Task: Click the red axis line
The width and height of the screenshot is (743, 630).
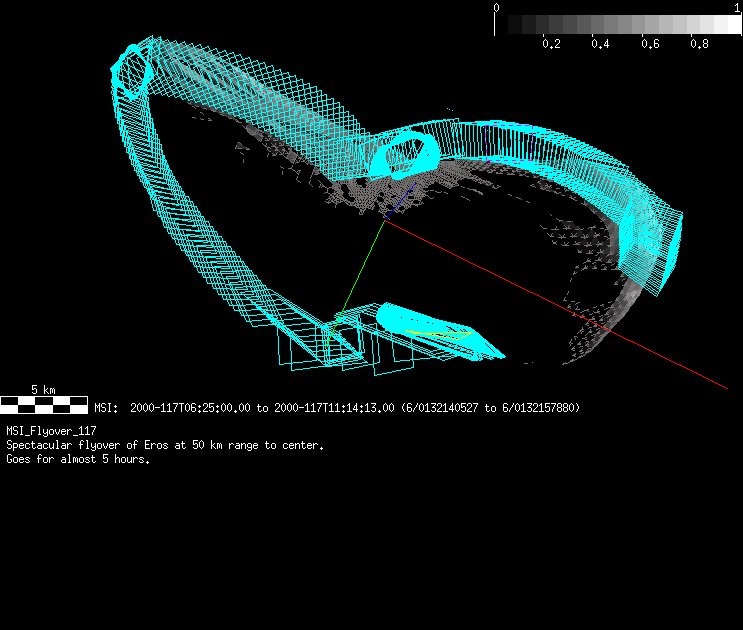Action: click(557, 305)
